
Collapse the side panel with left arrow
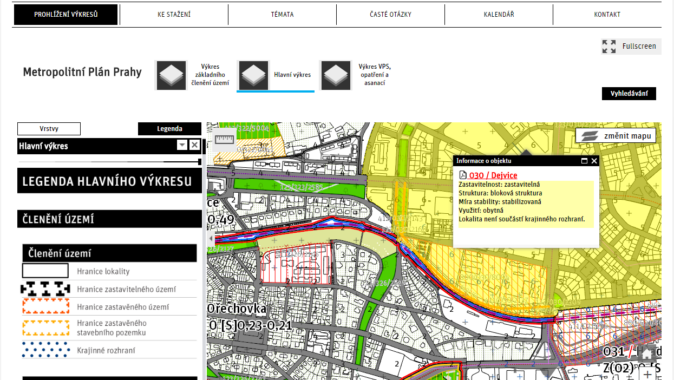click(211, 238)
